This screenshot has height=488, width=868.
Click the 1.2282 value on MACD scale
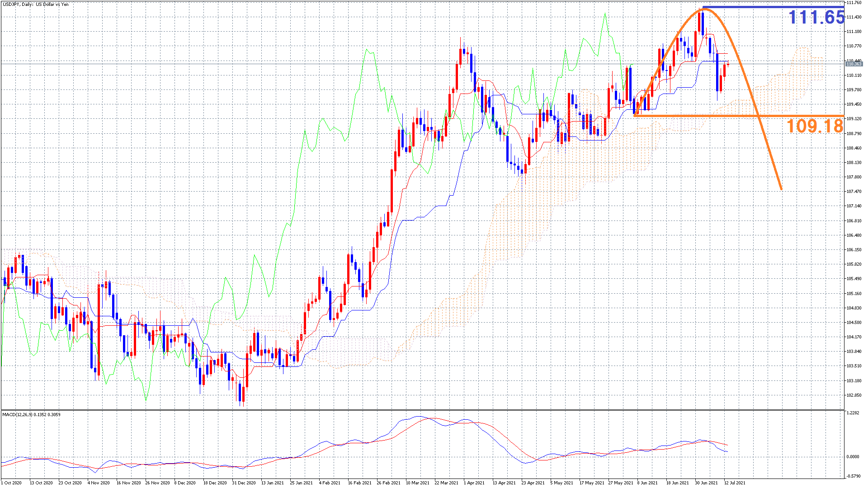[x=853, y=413]
